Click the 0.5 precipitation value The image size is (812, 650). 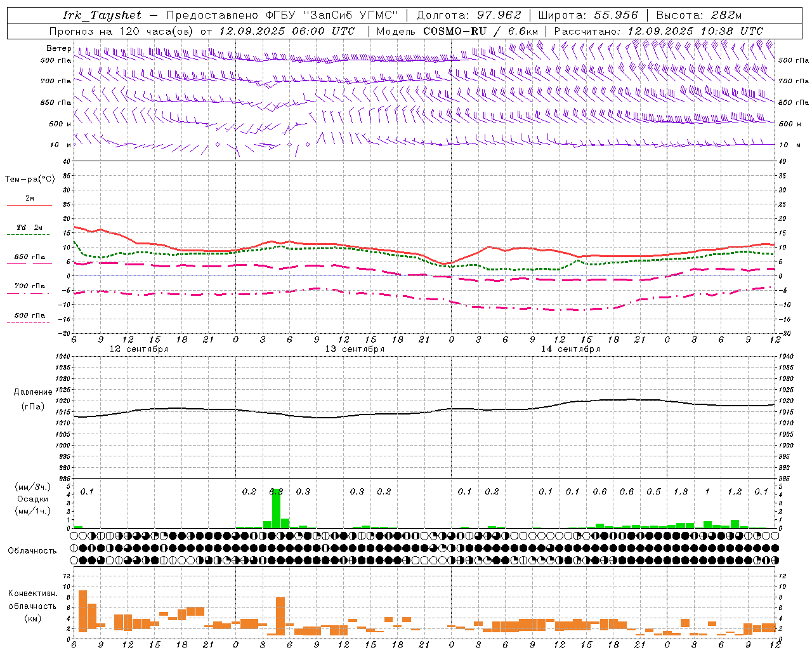(653, 492)
